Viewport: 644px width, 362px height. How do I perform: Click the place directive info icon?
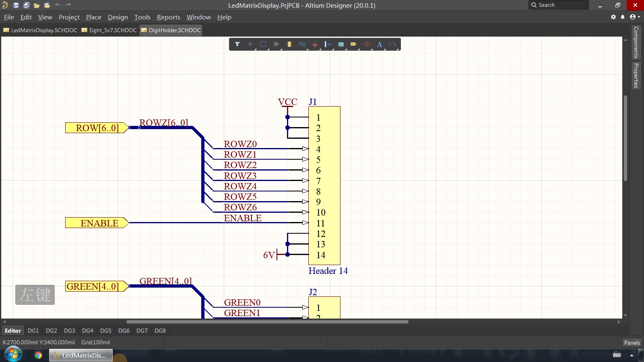click(x=367, y=44)
